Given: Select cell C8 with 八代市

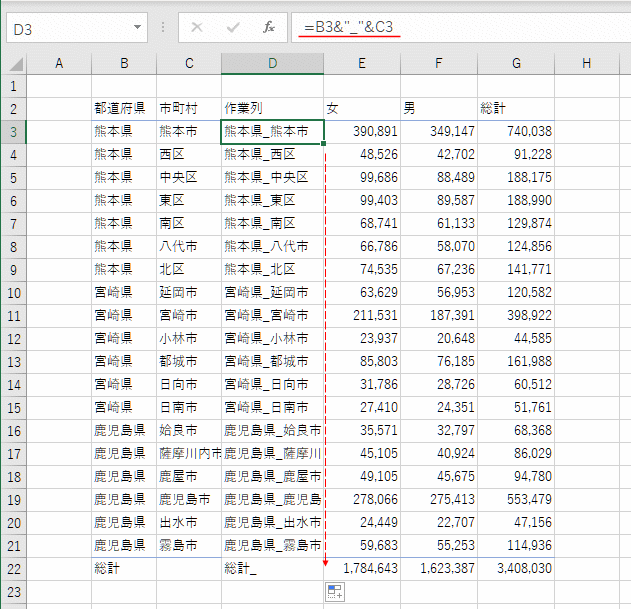Looking at the screenshot, I should [x=189, y=246].
